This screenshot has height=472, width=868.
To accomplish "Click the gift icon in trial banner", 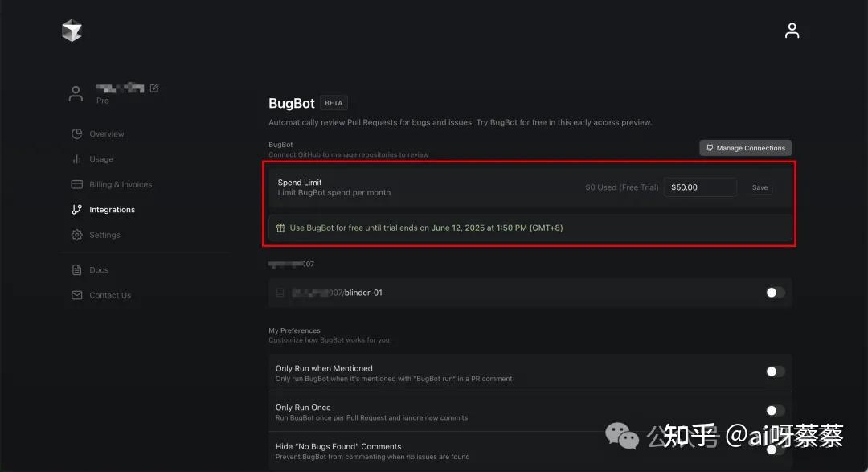I will point(280,228).
